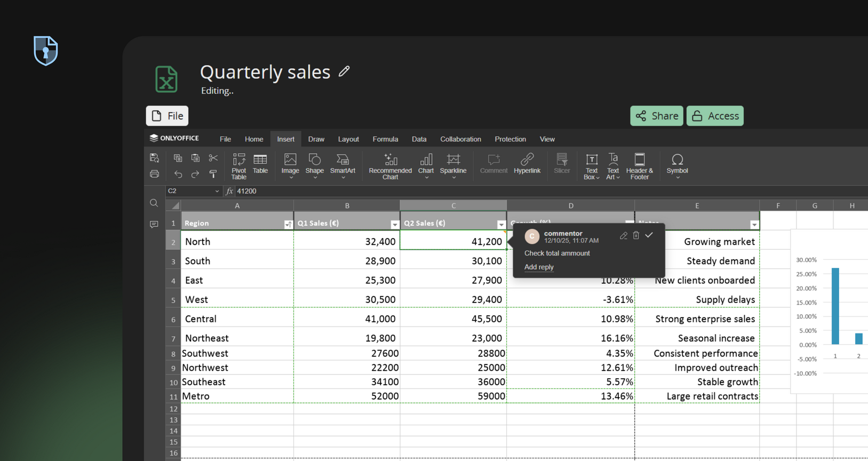Open the Region column filter dropdown
The height and width of the screenshot is (461, 868).
pyautogui.click(x=288, y=225)
